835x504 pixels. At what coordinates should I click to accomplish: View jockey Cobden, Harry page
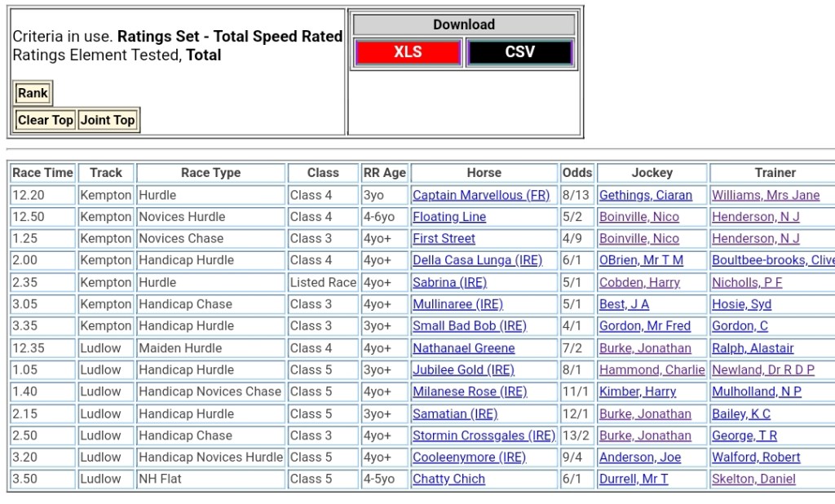(639, 282)
